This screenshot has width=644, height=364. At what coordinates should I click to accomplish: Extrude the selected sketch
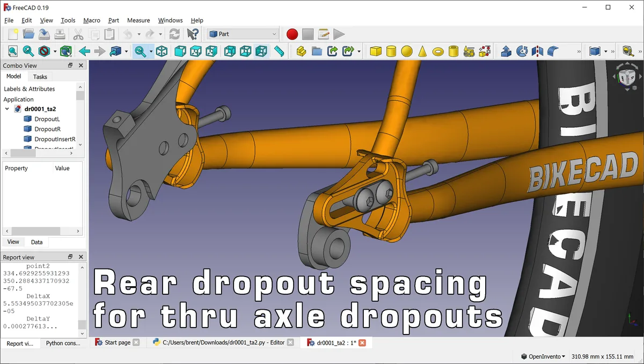point(506,52)
